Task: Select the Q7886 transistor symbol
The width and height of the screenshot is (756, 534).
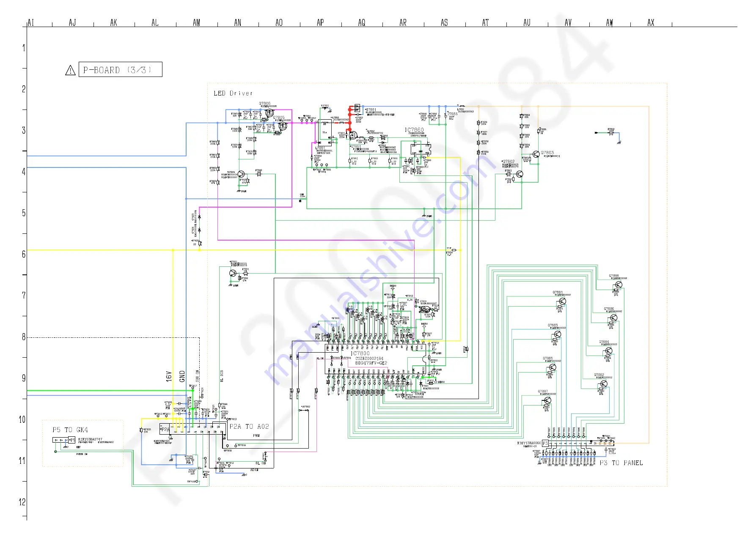Action: point(614,318)
